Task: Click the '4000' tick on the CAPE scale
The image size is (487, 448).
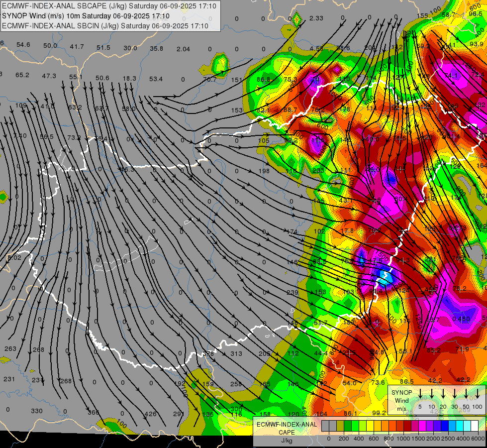Action: click(x=463, y=439)
